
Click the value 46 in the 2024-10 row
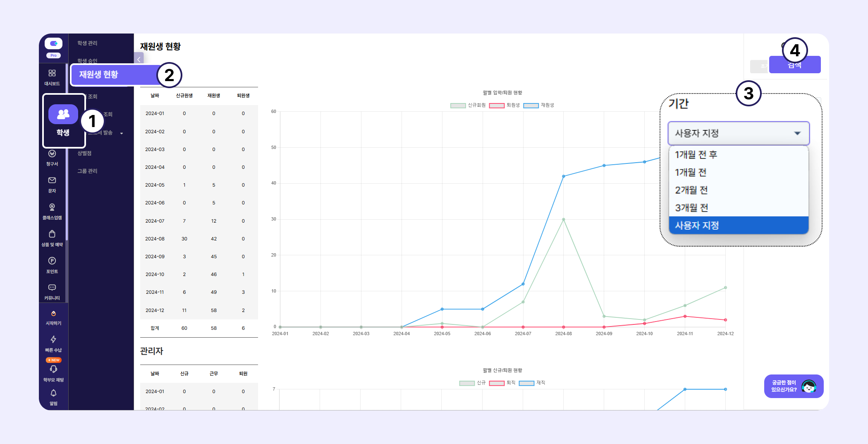(x=214, y=274)
